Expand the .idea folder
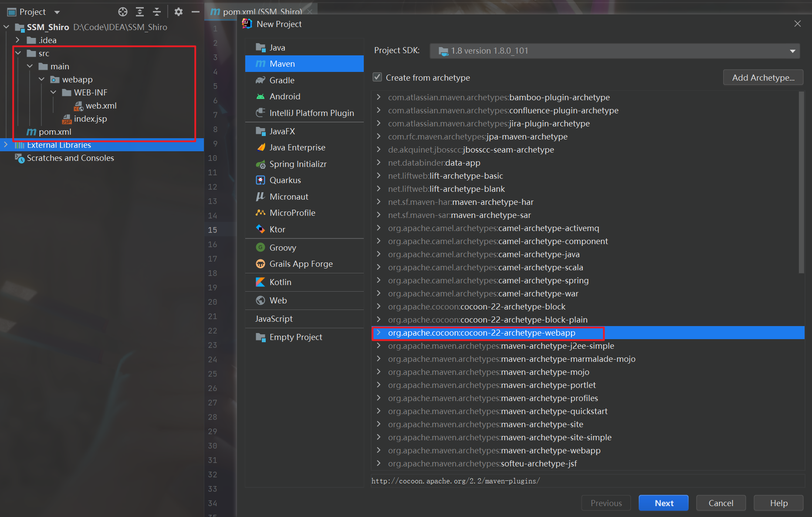812x517 pixels. [x=18, y=40]
